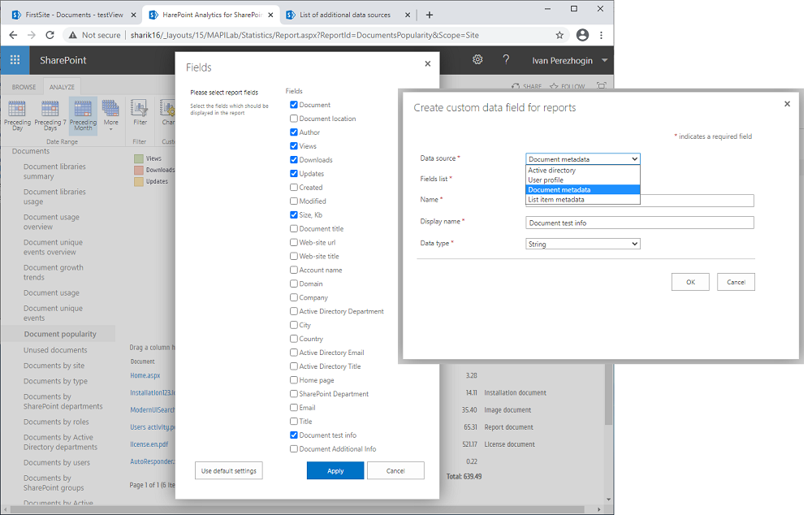Open the Chrome profile avatar

click(x=582, y=35)
